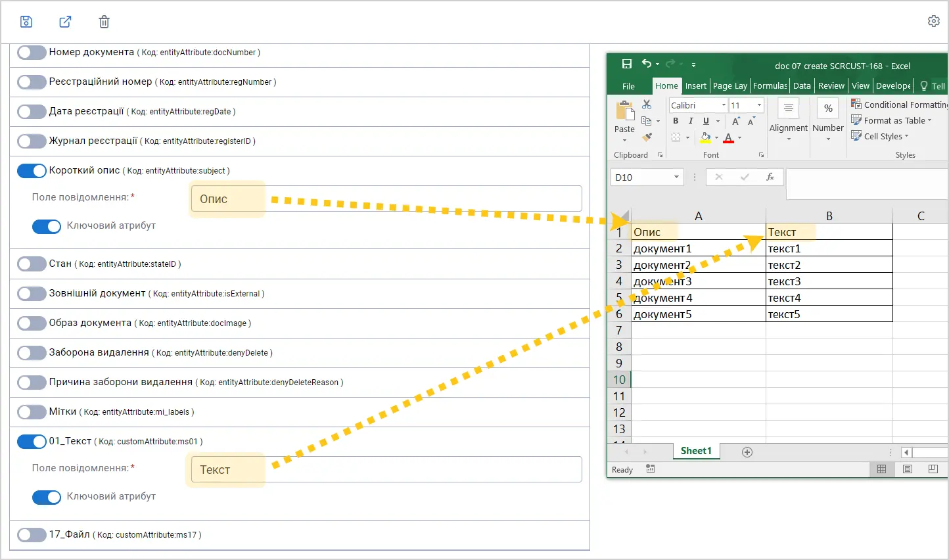
Task: Toggle Italic formatting in Excel
Action: [x=691, y=121]
